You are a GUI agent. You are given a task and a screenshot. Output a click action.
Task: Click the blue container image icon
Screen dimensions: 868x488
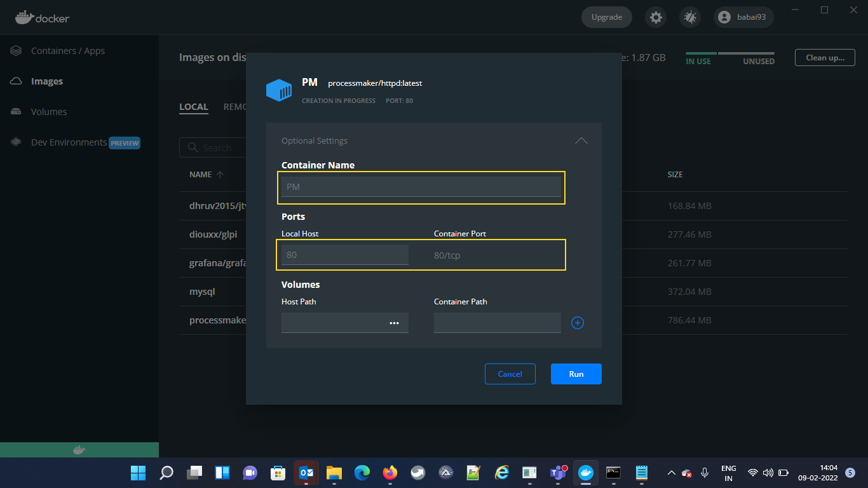(x=279, y=90)
